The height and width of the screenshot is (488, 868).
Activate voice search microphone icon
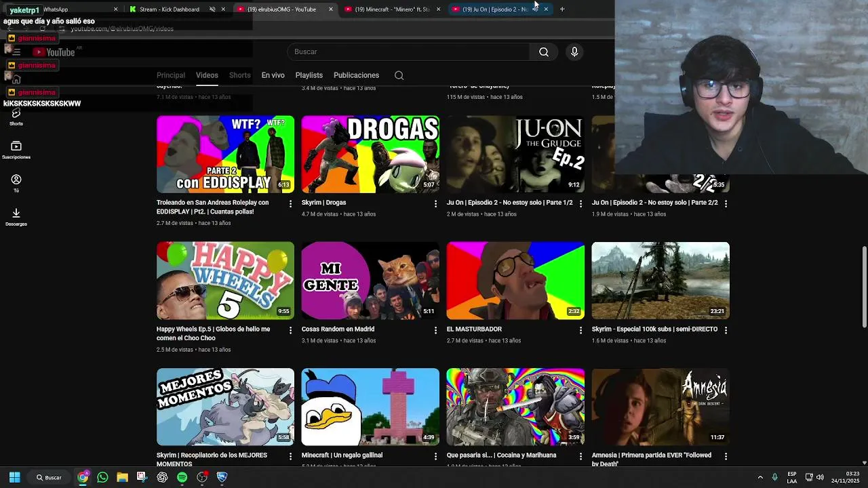(574, 52)
